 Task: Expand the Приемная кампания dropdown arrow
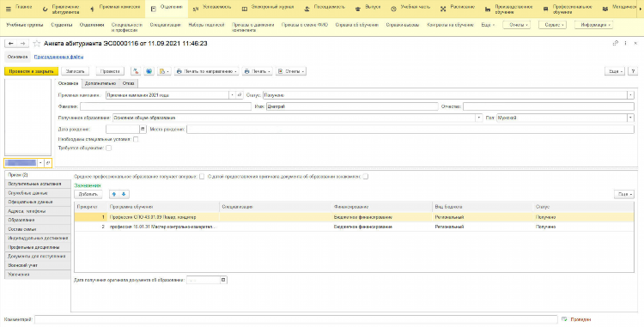tap(232, 95)
